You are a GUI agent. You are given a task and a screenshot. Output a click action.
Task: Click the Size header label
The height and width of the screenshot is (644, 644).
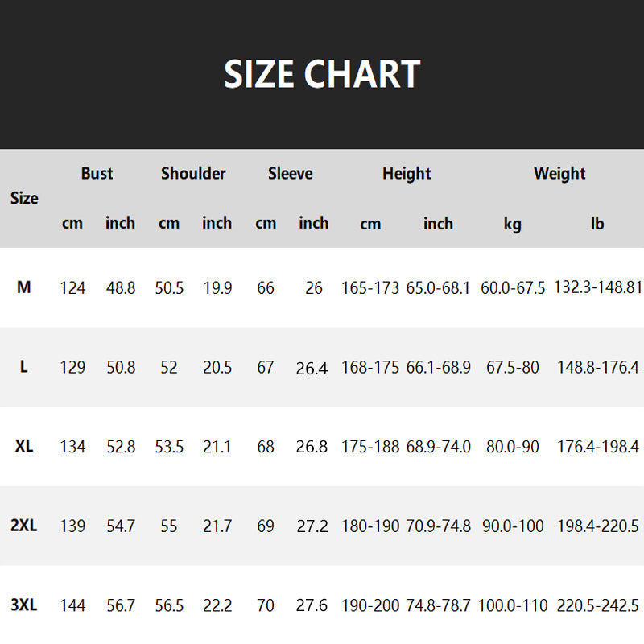24,198
